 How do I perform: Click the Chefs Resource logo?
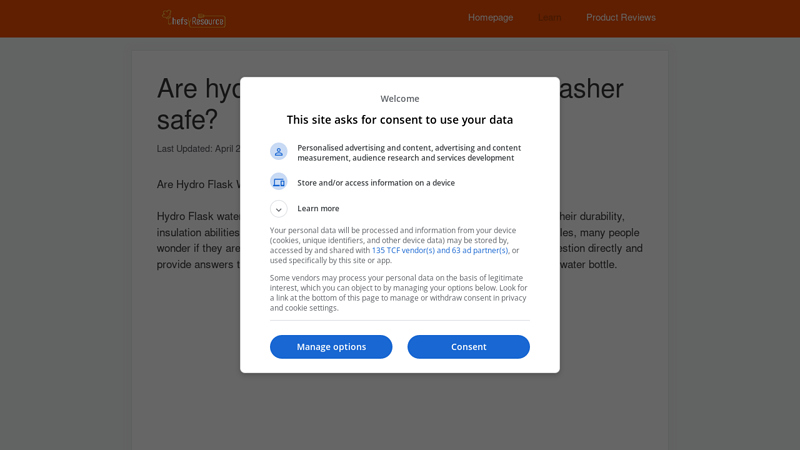[194, 19]
